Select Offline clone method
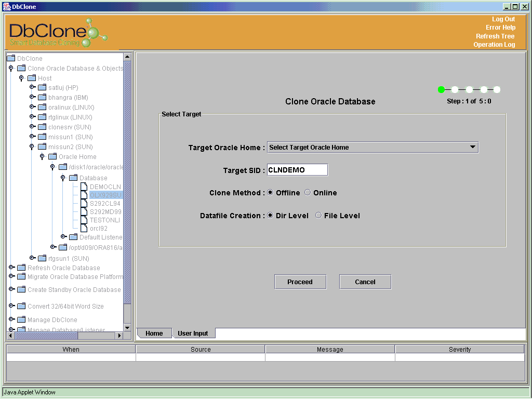Viewport: 532px width, 399px height. point(270,192)
